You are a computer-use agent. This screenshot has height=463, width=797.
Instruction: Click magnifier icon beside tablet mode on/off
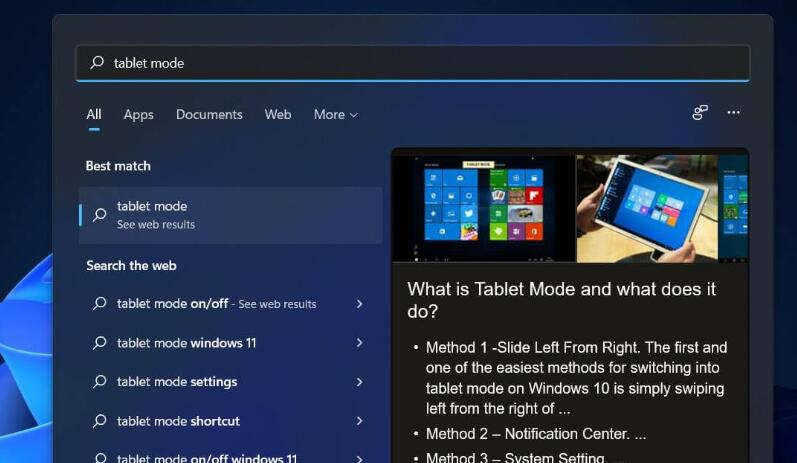click(x=100, y=303)
